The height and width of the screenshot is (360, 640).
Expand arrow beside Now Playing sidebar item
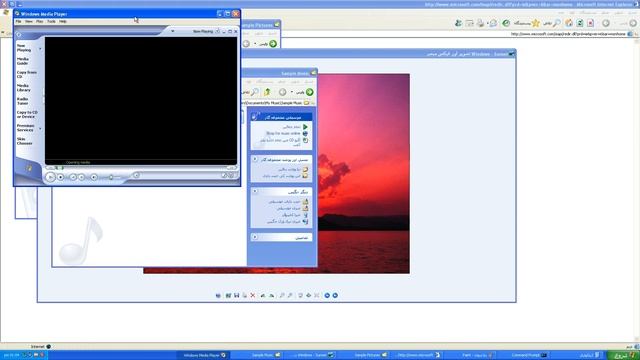coord(40,49)
